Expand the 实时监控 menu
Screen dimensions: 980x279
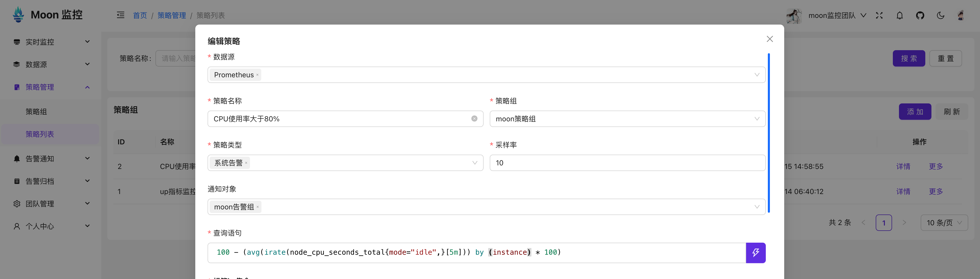pos(87,41)
